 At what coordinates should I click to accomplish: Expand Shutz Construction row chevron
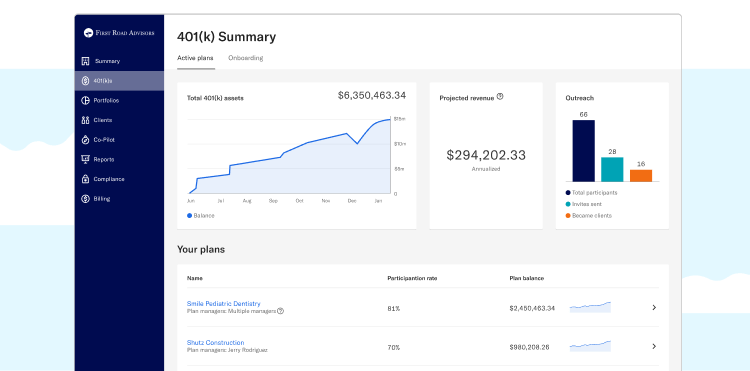coord(654,347)
